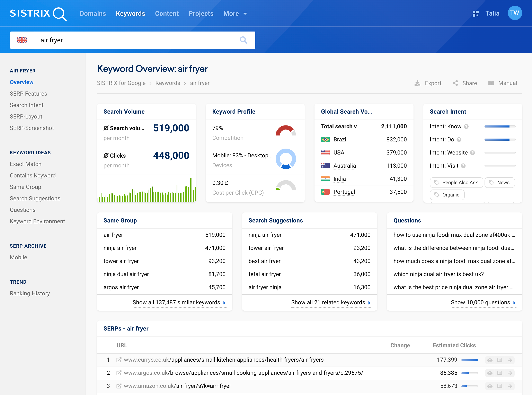The image size is (532, 395).
Task: Click the Intent: Know progress bar
Action: click(500, 126)
